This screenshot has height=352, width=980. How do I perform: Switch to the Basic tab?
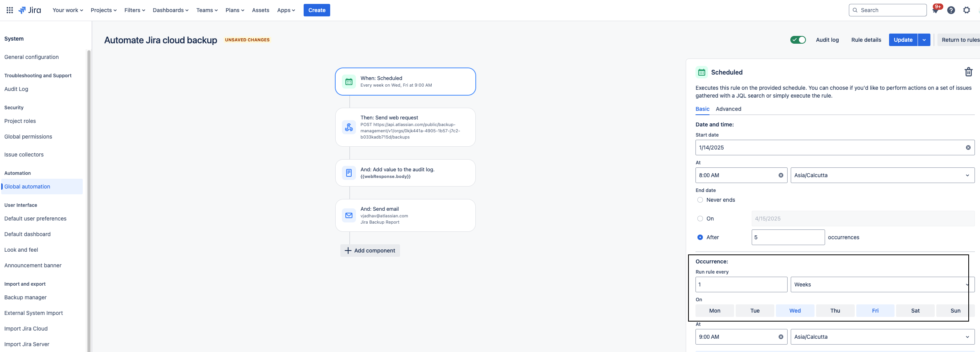703,109
